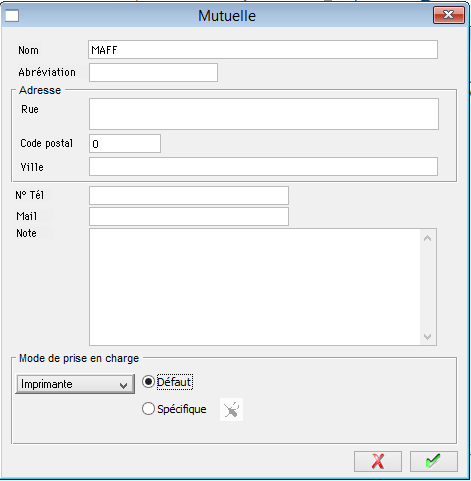Open the Imprimante dropdown list
This screenshot has width=471, height=481.
(x=75, y=384)
